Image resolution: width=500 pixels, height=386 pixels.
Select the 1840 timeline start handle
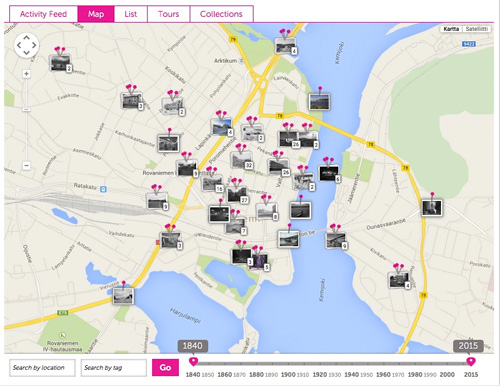(x=193, y=361)
